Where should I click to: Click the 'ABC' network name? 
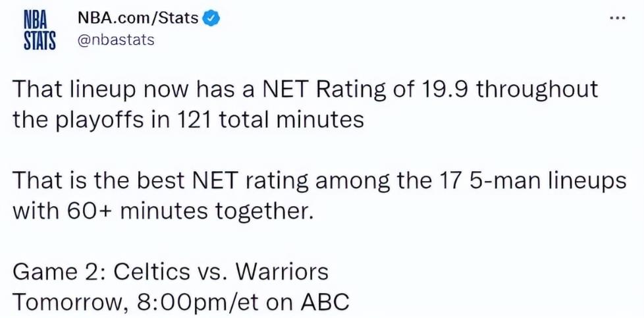coord(325,302)
